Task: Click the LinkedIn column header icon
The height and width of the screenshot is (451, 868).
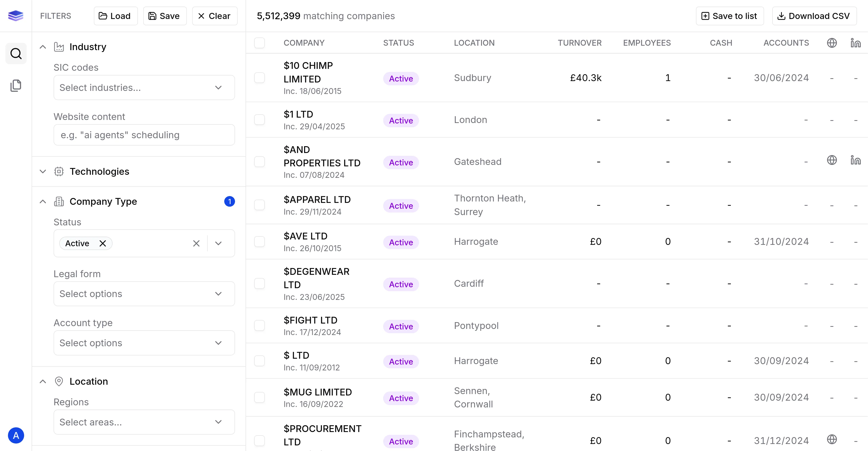Action: pyautogui.click(x=855, y=43)
